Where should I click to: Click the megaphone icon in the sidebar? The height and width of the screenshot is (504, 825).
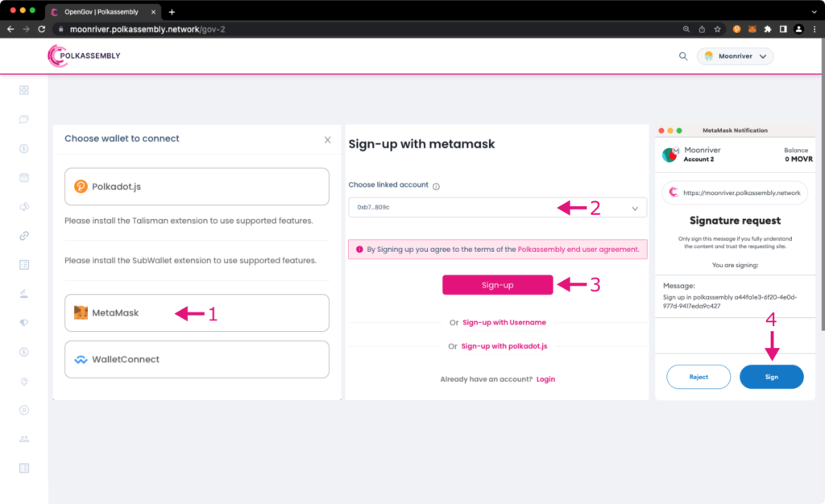23,207
